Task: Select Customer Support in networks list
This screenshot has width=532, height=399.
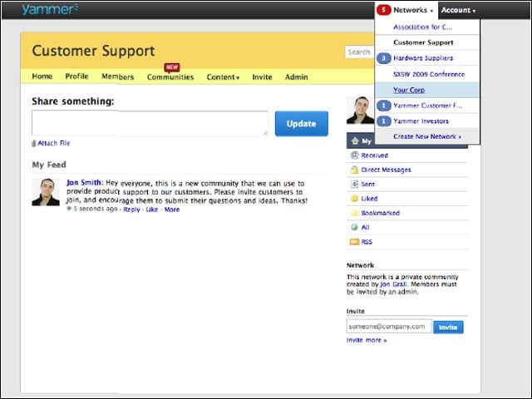Action: point(423,42)
